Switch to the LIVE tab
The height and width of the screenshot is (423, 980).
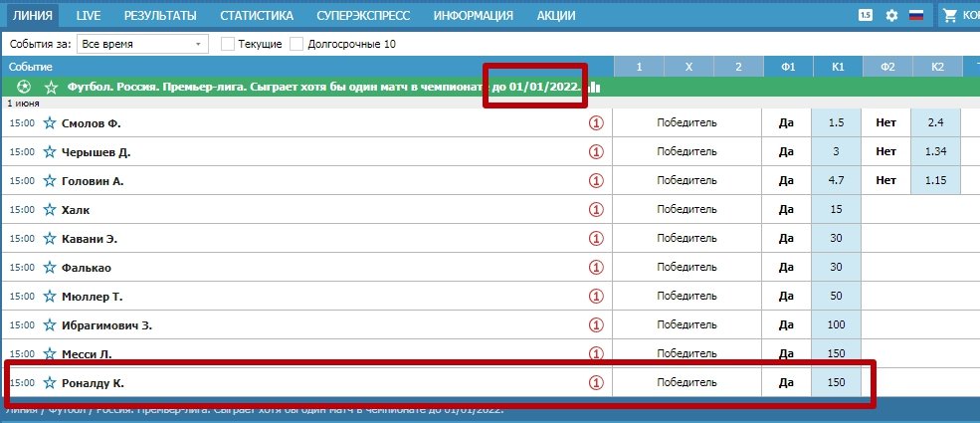pyautogui.click(x=89, y=16)
